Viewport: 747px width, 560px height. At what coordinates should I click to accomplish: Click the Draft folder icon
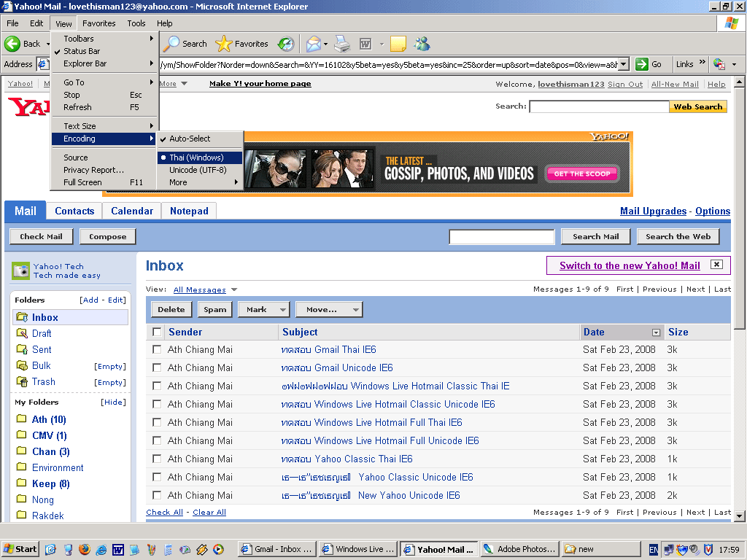tap(22, 333)
